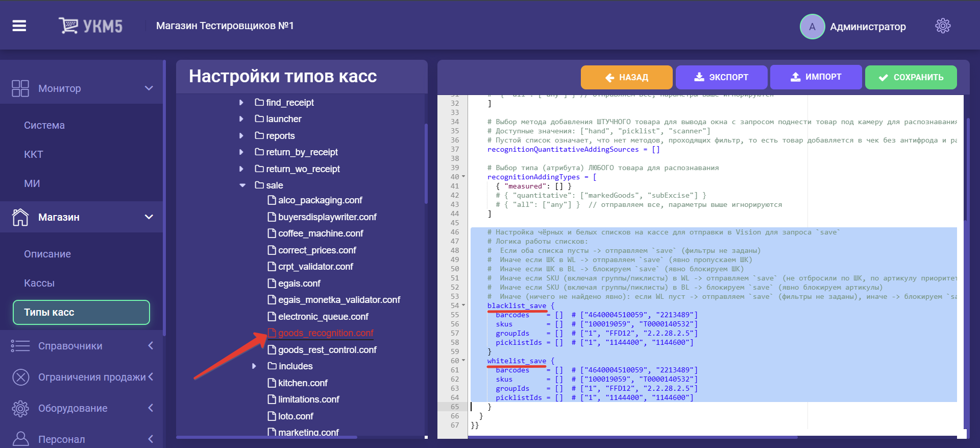Expand the find_receipt folder

tap(241, 103)
